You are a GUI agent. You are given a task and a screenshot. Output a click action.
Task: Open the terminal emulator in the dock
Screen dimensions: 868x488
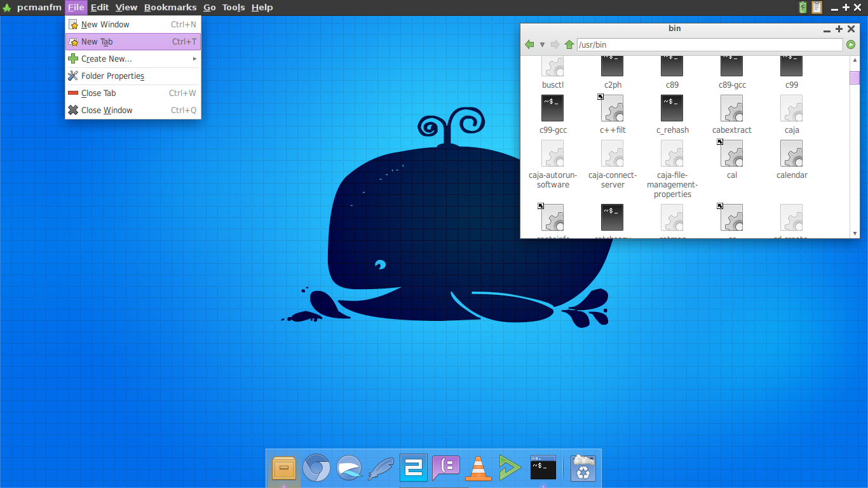coord(542,468)
